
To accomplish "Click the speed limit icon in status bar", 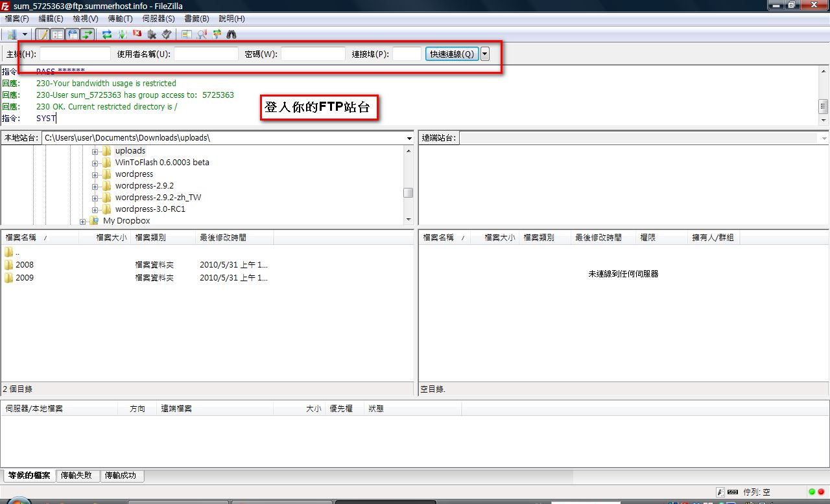I will click(733, 492).
